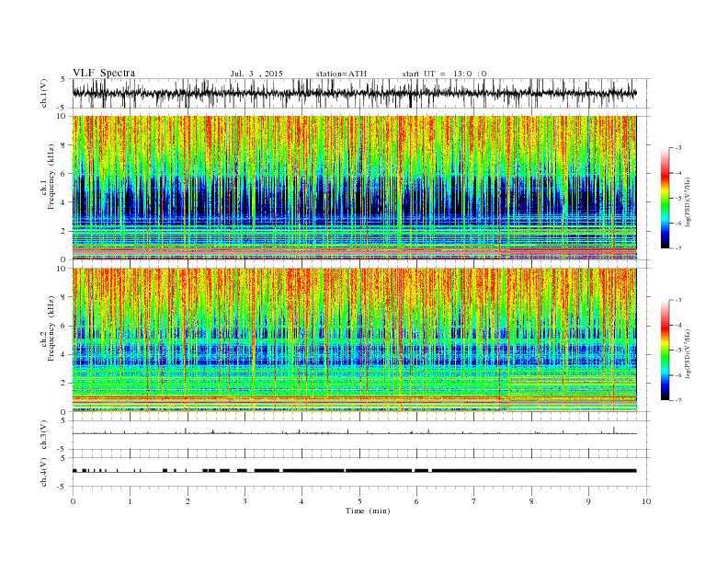Select the date "Jul. 3, 2015"
Viewport: 728px width, 563px height.
click(x=256, y=74)
